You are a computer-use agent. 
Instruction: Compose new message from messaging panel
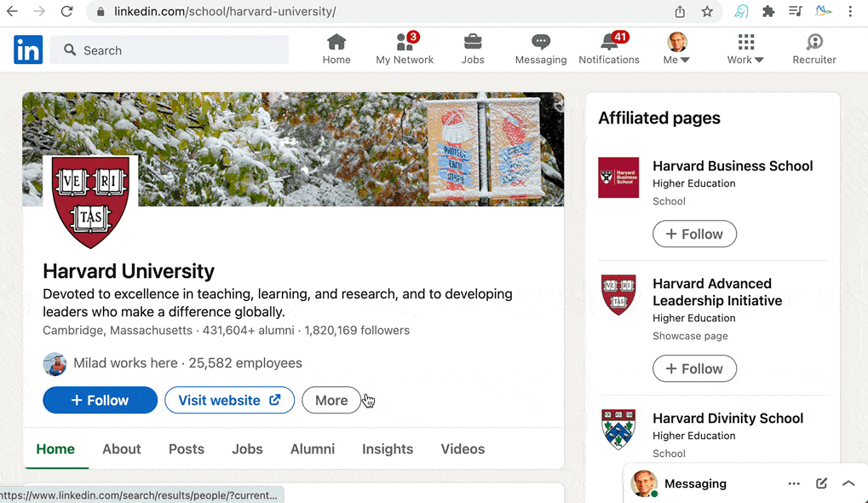(x=821, y=483)
